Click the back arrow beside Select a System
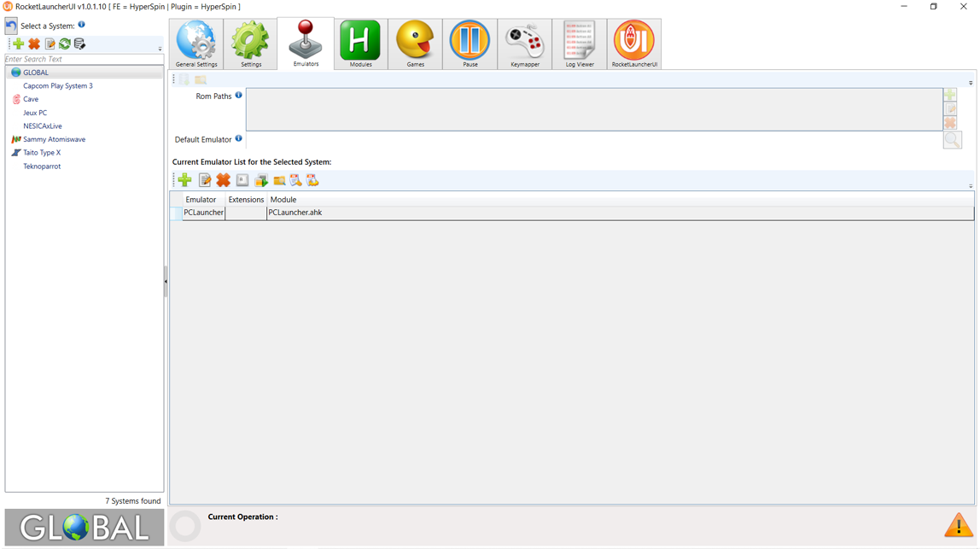Viewport: 980px width, 549px height. coord(11,26)
